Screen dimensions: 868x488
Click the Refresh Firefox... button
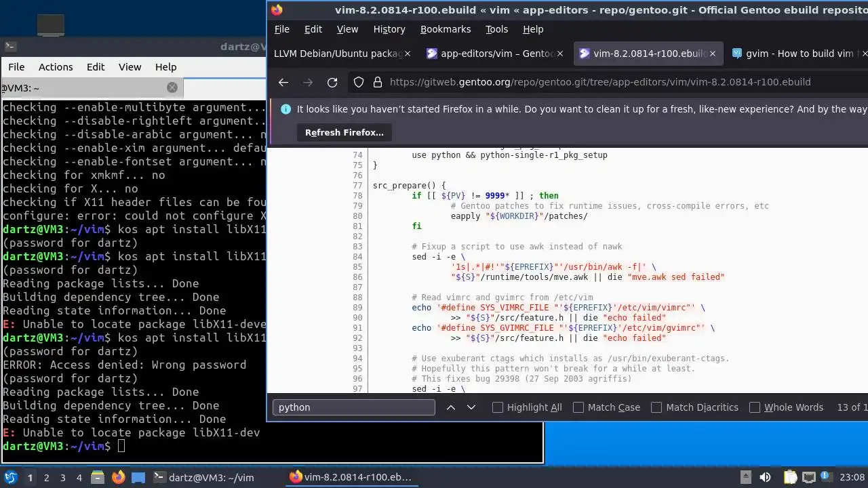[344, 133]
